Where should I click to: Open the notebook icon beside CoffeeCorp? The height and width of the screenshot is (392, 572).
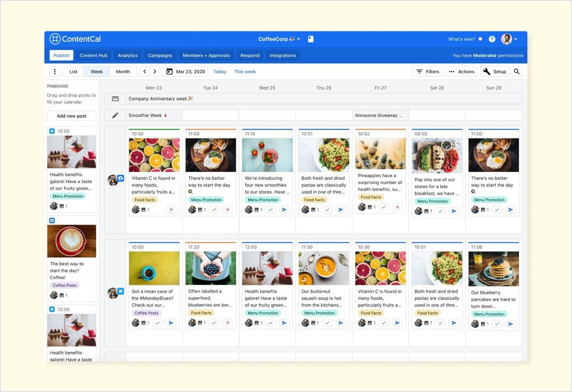click(311, 39)
